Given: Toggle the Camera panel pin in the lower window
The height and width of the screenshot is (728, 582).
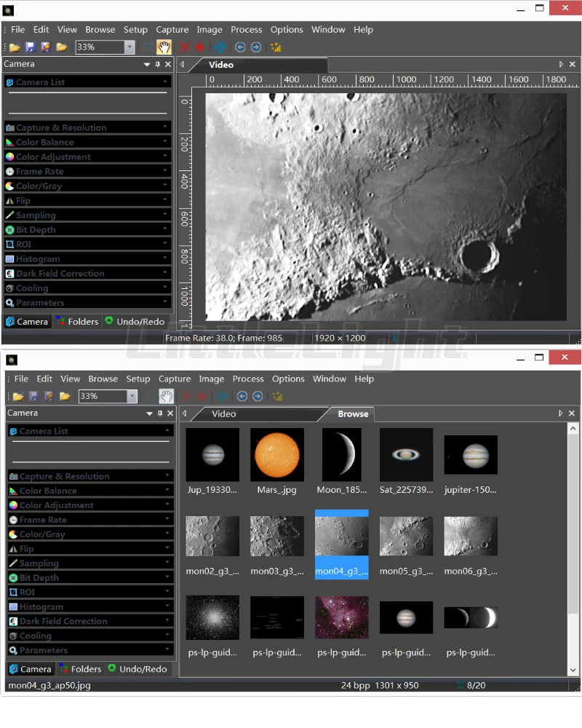Looking at the screenshot, I should coord(161,414).
